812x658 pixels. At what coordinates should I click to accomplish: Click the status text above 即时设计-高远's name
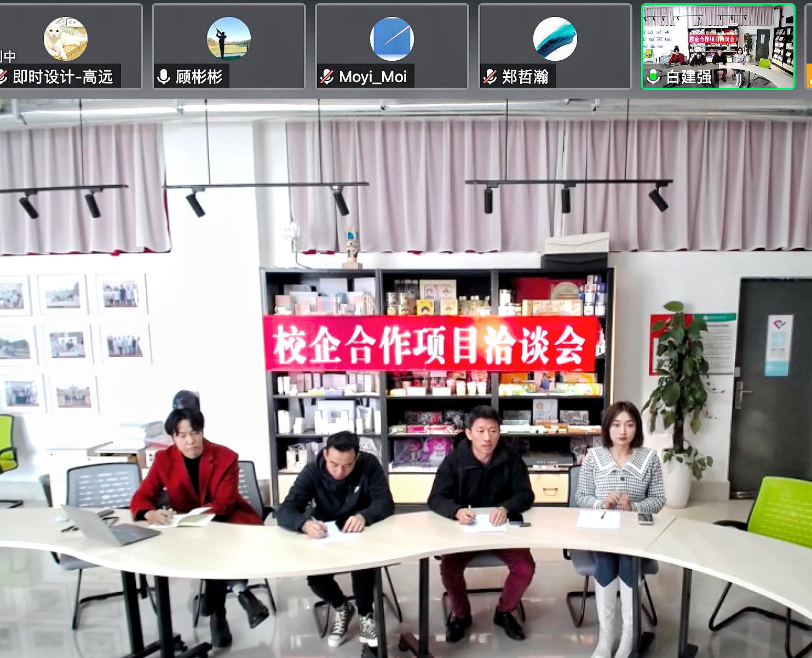click(8, 56)
